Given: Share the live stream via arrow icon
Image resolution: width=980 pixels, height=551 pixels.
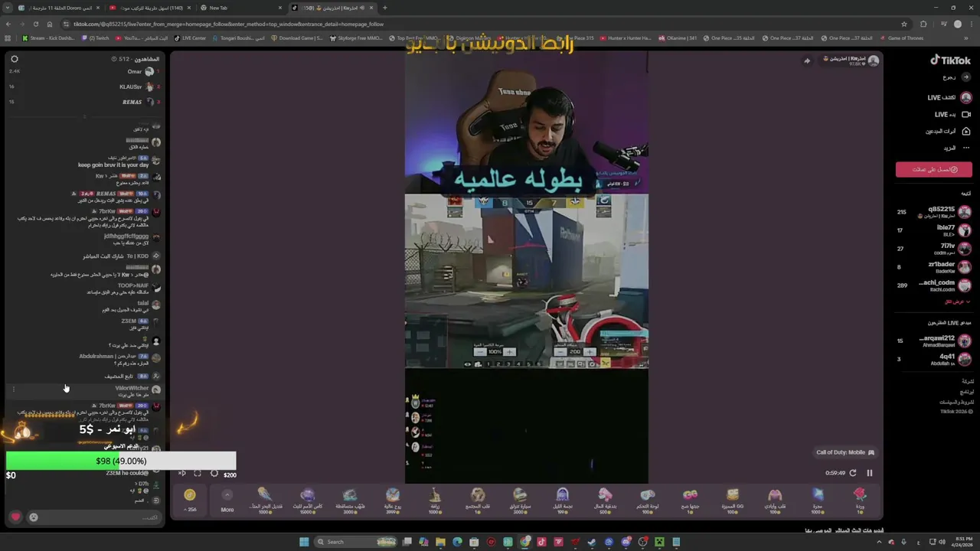Looking at the screenshot, I should point(807,61).
